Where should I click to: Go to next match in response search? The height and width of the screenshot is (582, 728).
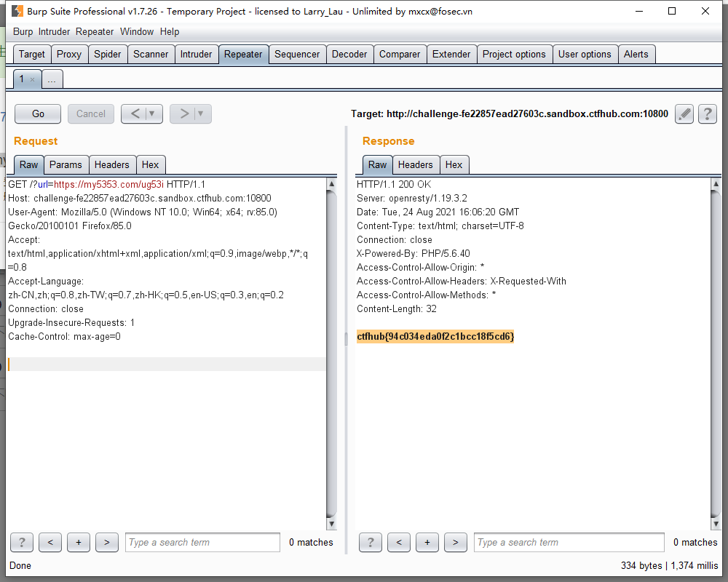tap(456, 542)
